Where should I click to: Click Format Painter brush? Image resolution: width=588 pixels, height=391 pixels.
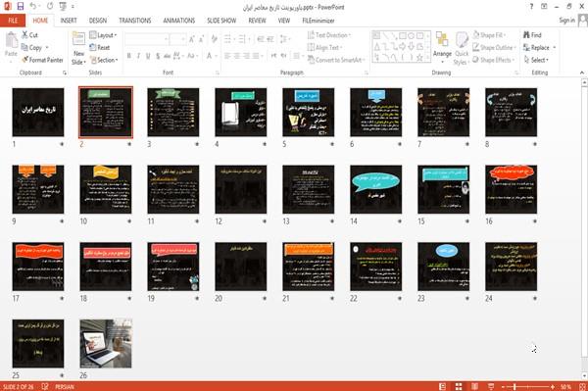(42, 60)
